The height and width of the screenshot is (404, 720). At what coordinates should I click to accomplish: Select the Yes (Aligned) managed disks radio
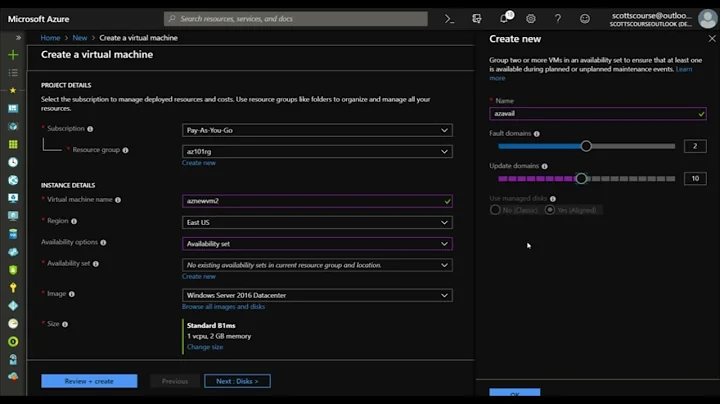(550, 210)
